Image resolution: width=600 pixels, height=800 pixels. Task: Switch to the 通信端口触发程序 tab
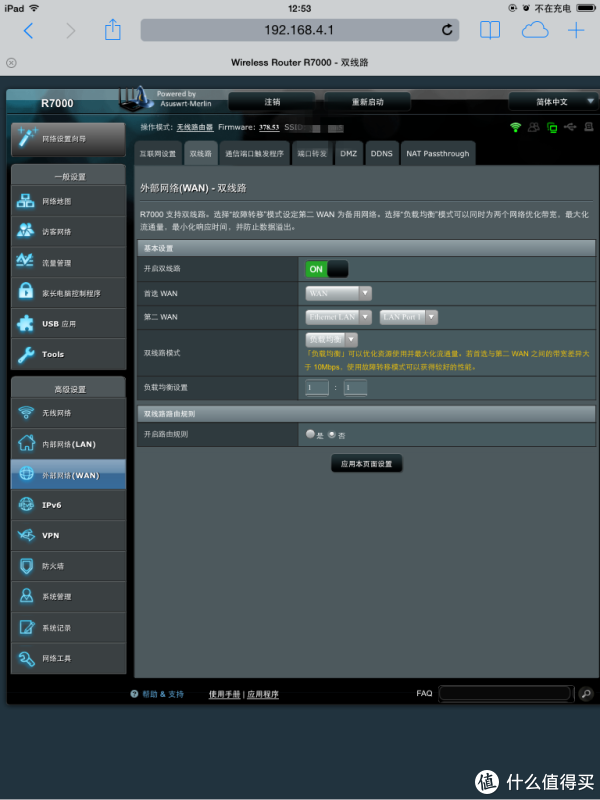[x=254, y=154]
